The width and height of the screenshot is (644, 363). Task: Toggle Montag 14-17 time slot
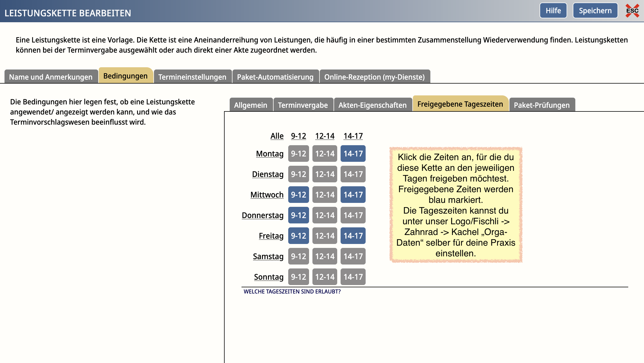tap(353, 154)
